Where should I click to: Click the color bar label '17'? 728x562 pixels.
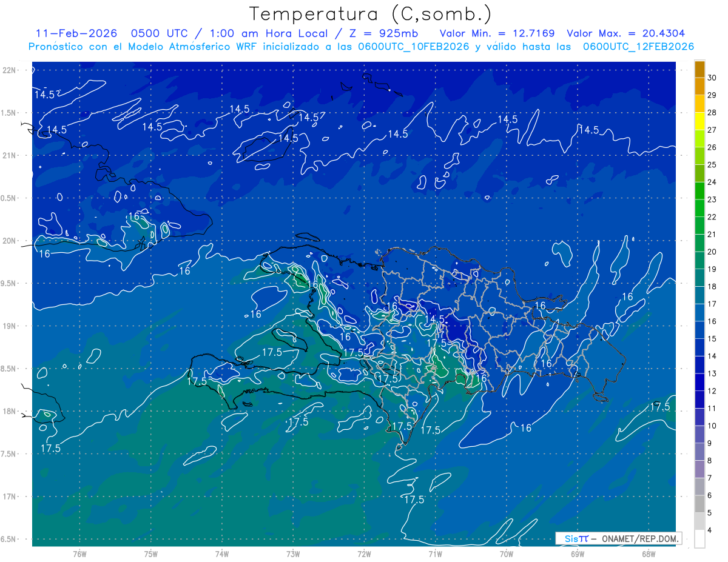tap(712, 304)
